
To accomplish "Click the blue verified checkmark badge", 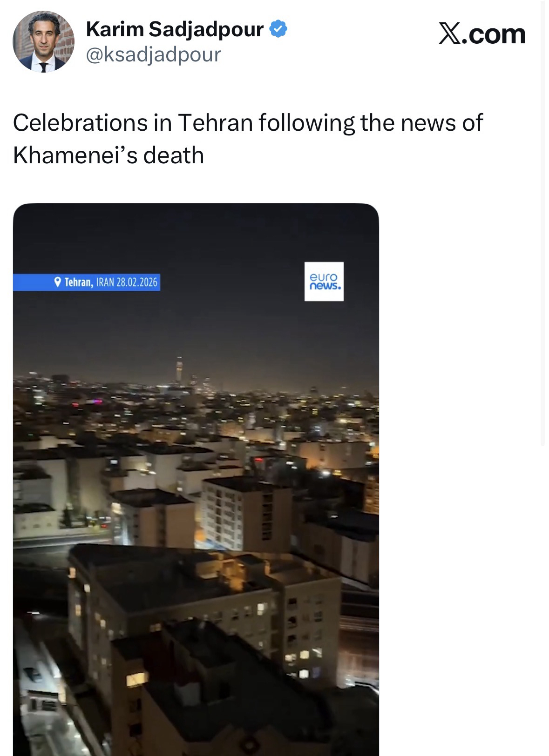I will 278,30.
